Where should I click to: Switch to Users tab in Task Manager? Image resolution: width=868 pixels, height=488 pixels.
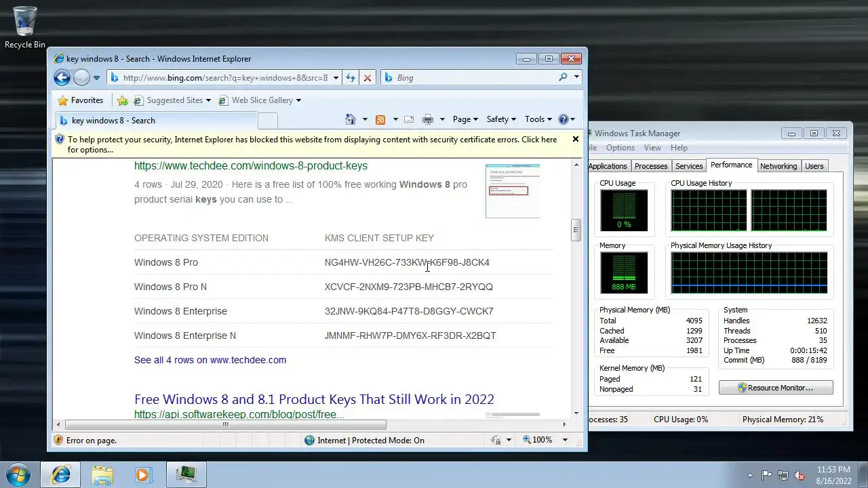pos(814,166)
